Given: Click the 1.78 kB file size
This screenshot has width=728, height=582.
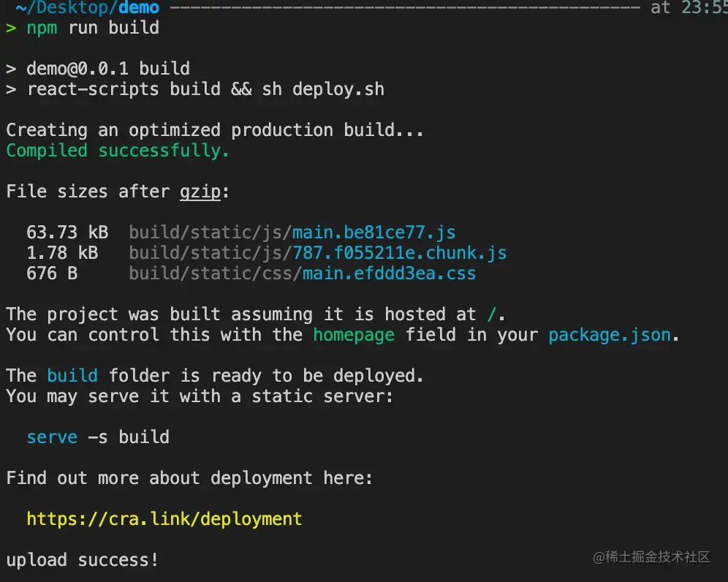Looking at the screenshot, I should point(62,253).
